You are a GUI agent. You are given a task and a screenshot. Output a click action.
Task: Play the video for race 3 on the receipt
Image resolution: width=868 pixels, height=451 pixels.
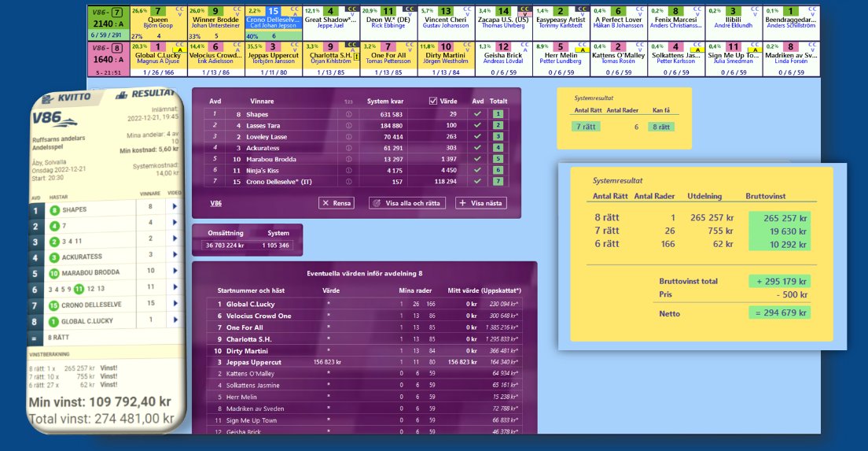[x=175, y=238]
